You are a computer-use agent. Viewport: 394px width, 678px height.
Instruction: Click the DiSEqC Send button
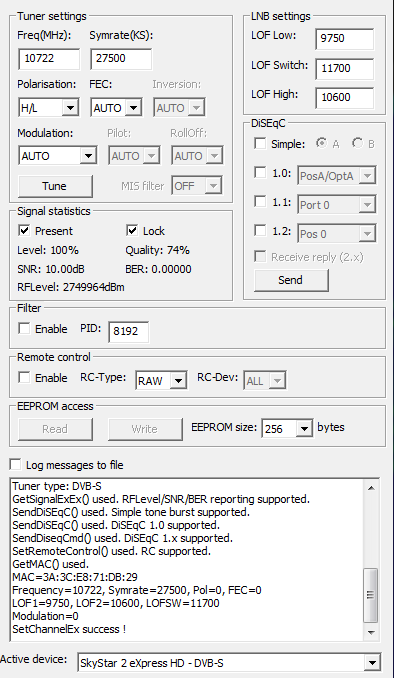pyautogui.click(x=291, y=280)
